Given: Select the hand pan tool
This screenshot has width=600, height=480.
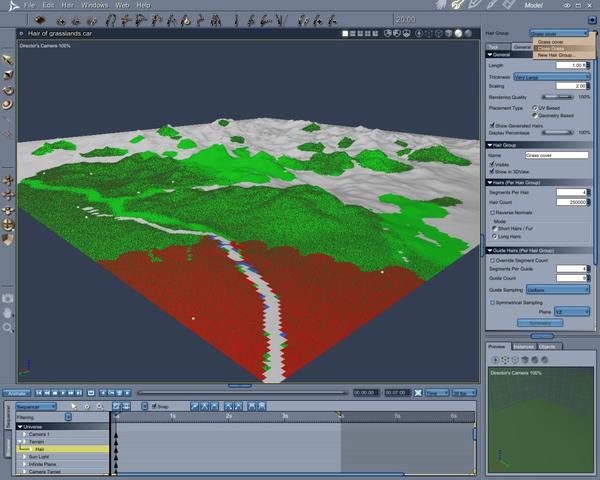Looking at the screenshot, I should pos(7,313).
